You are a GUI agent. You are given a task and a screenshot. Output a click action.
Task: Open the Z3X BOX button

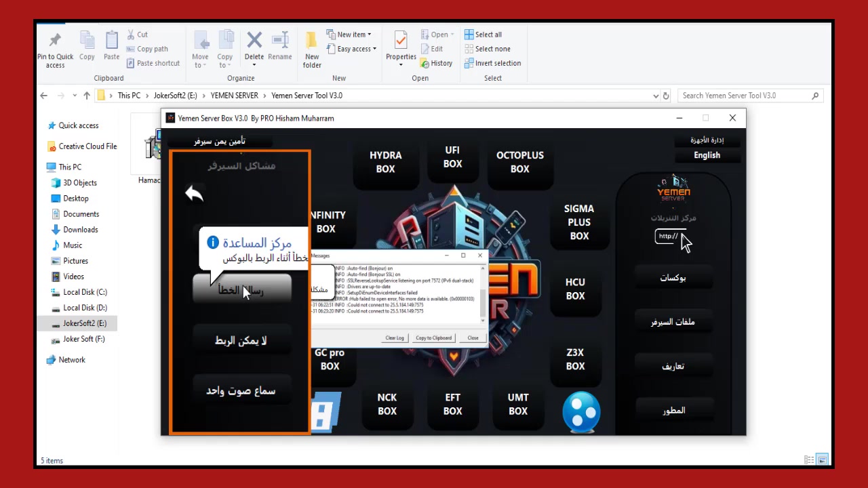pyautogui.click(x=575, y=359)
